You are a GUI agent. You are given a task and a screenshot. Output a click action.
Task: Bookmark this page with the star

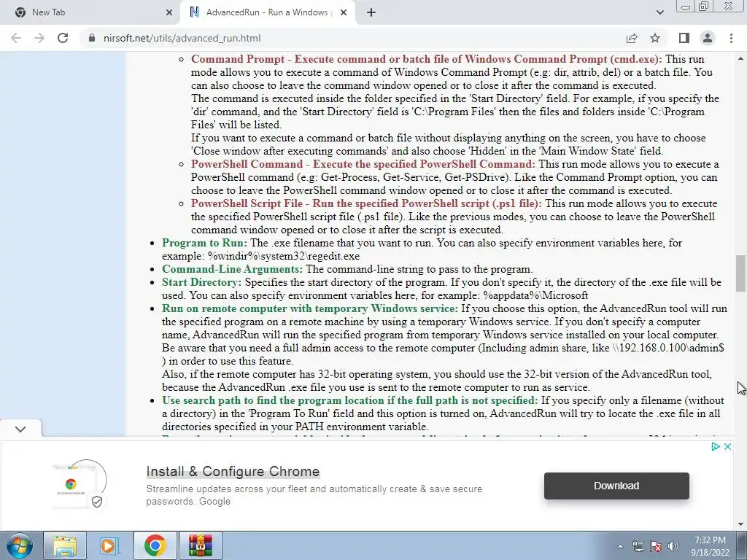[655, 38]
